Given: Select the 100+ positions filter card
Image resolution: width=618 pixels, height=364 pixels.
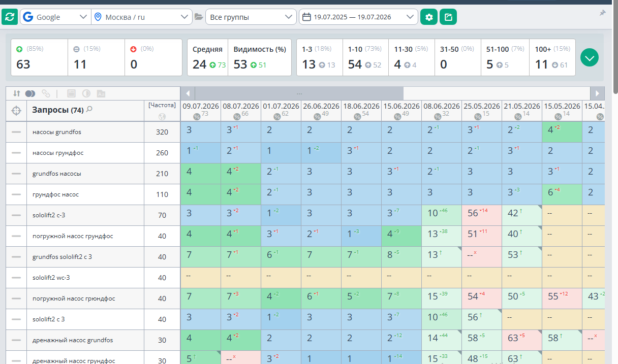Looking at the screenshot, I should [x=552, y=57].
